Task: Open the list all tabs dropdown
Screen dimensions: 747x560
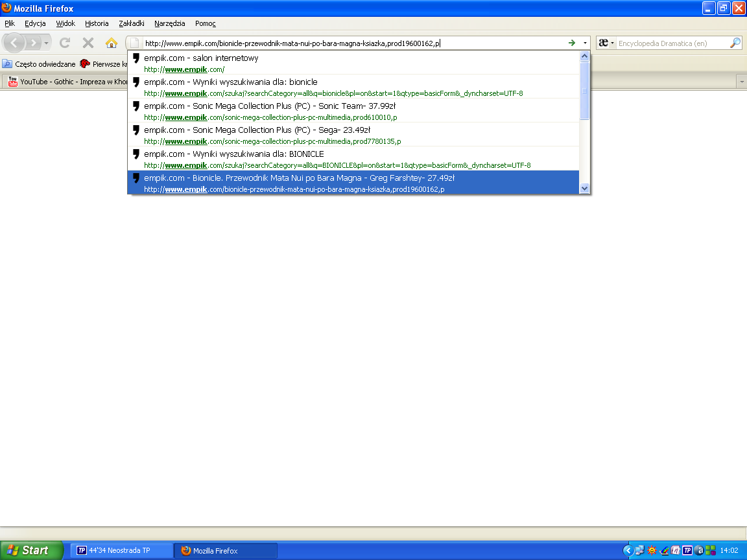Action: (x=741, y=82)
